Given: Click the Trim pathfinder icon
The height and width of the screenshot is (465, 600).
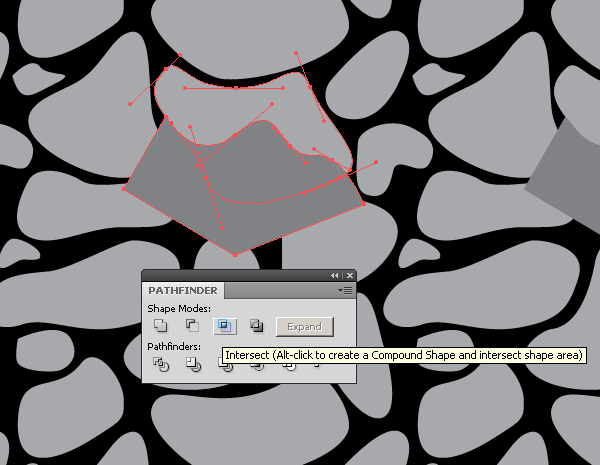Looking at the screenshot, I should (193, 364).
